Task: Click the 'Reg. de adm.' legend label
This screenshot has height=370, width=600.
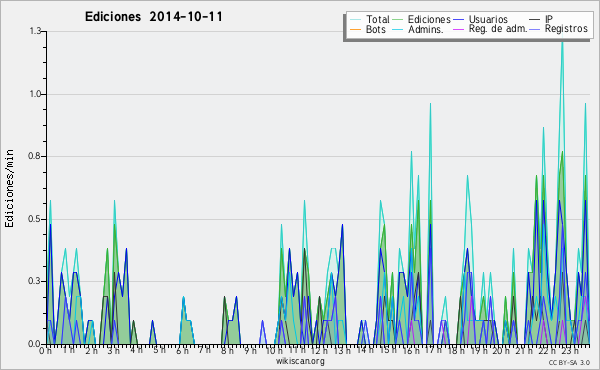Action: (x=498, y=29)
